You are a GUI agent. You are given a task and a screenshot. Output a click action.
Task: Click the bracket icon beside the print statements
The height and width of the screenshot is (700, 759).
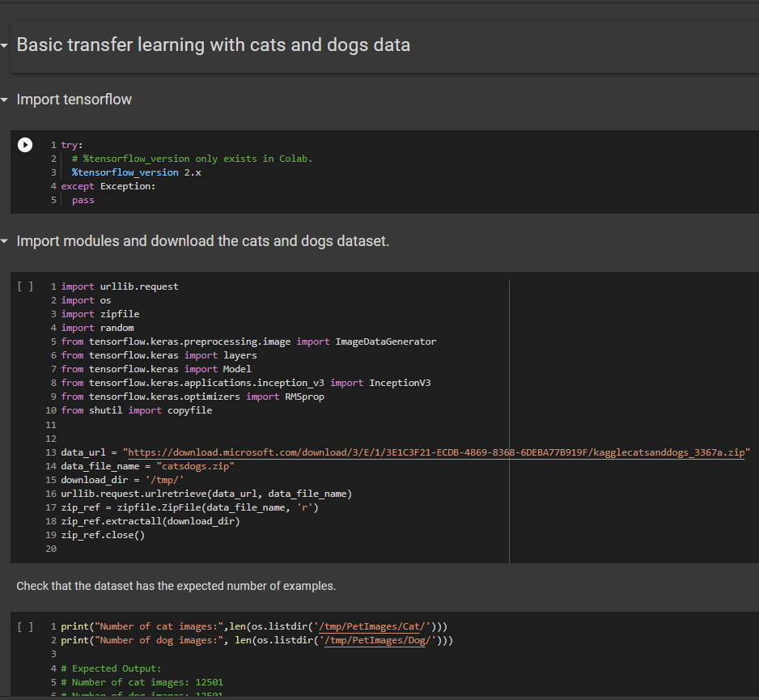click(x=24, y=626)
